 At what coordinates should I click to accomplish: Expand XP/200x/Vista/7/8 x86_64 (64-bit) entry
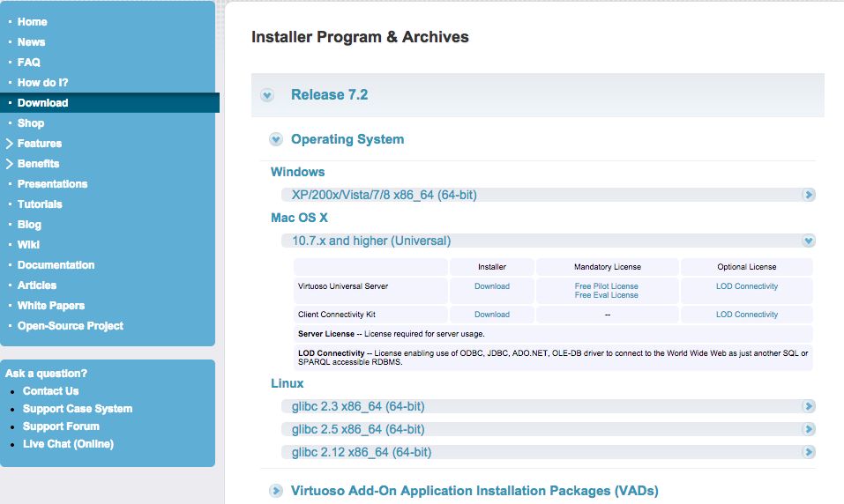(385, 195)
